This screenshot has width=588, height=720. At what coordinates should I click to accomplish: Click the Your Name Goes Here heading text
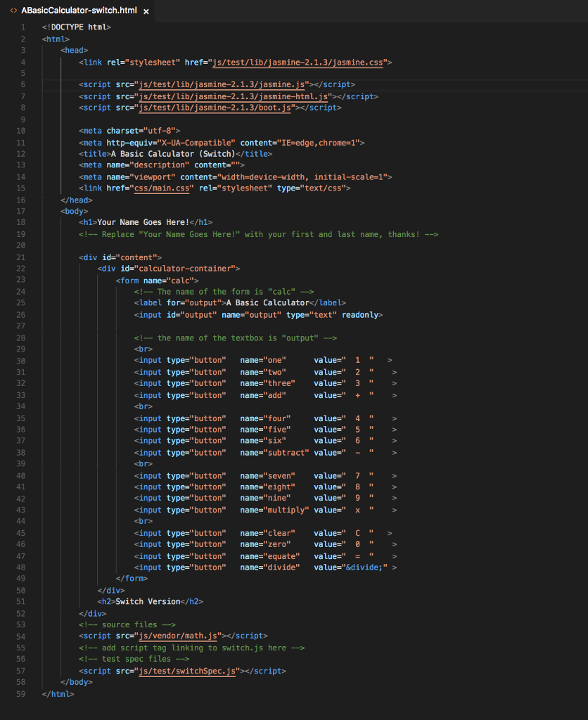click(x=144, y=222)
